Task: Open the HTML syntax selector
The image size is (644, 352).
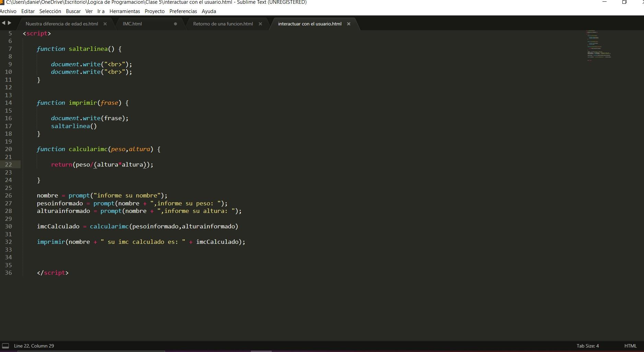Action: pos(630,346)
